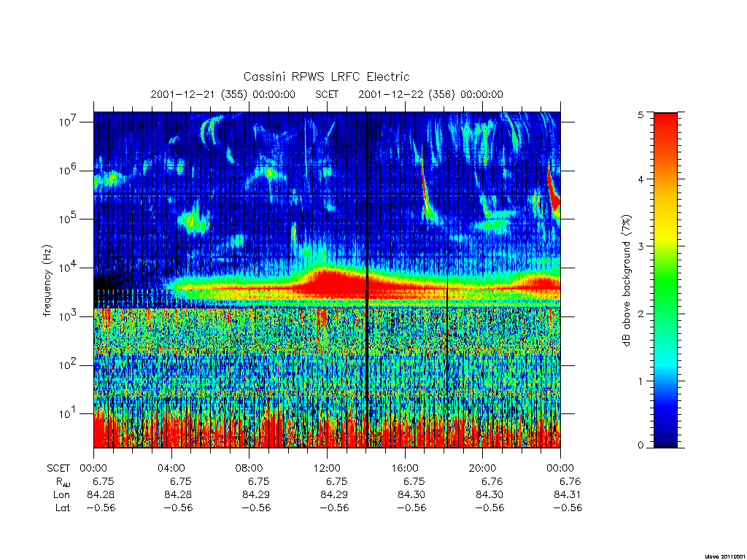The height and width of the screenshot is (560, 747).
Task: Click the 10^3 frequency tick label
Action: pyautogui.click(x=69, y=316)
